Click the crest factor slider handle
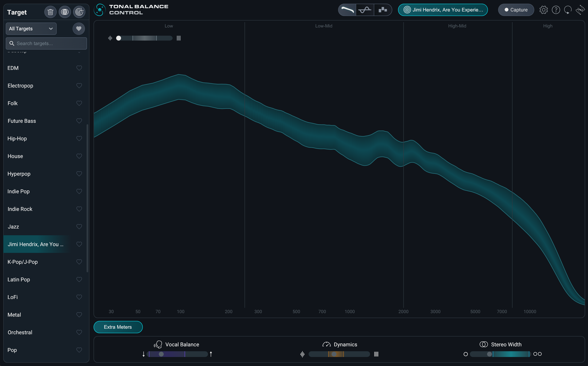588x366 pixels. pos(118,38)
